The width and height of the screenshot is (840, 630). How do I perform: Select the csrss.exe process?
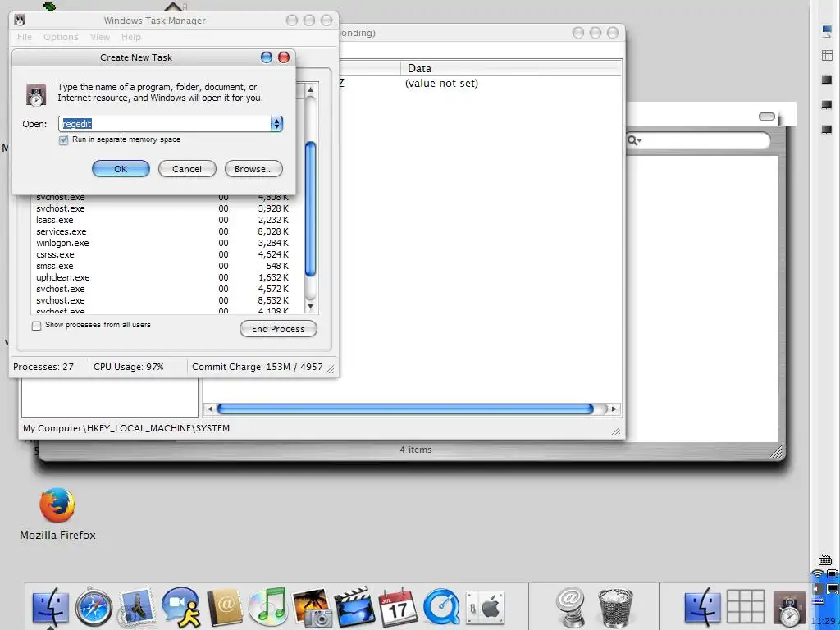(162, 254)
